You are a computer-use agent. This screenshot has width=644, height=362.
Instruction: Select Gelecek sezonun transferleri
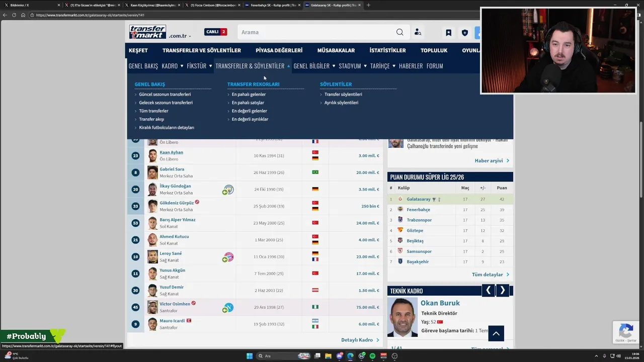tap(166, 103)
